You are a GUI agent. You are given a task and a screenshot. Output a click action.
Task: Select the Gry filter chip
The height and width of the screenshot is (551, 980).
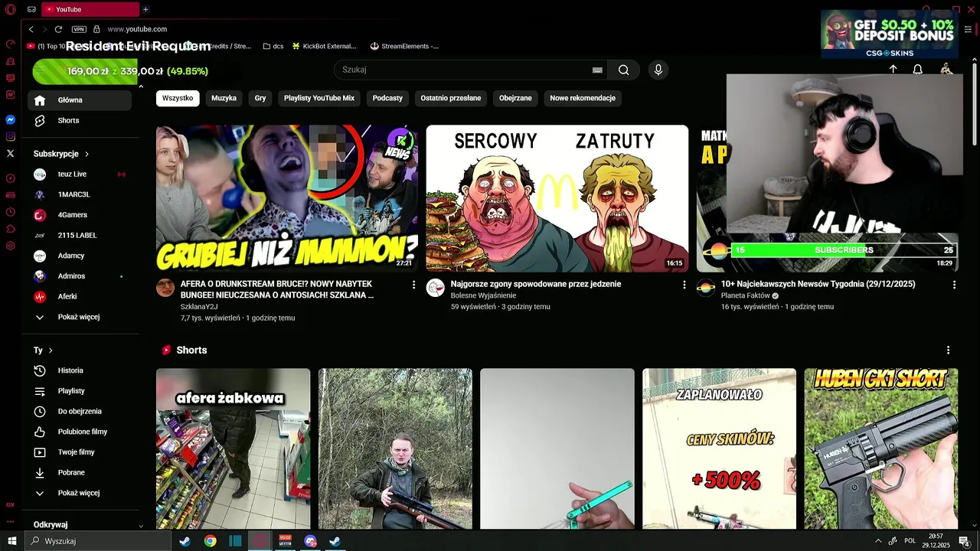pyautogui.click(x=260, y=98)
